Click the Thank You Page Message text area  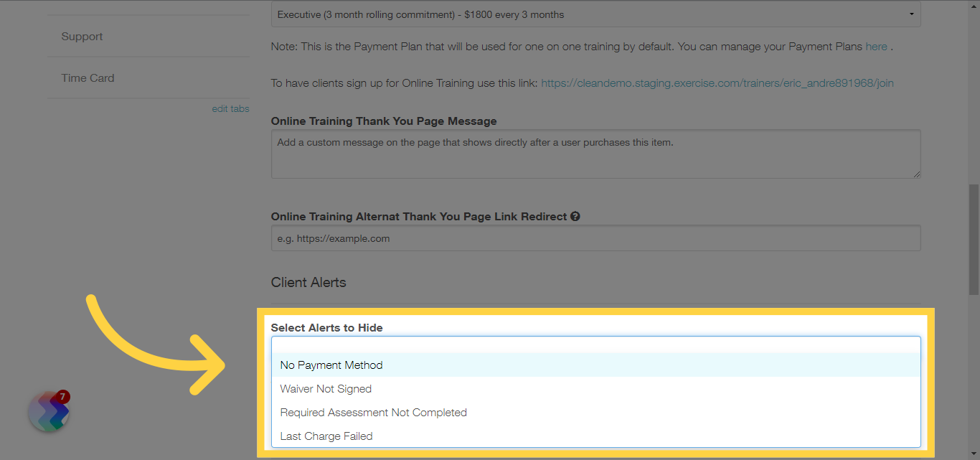click(595, 154)
